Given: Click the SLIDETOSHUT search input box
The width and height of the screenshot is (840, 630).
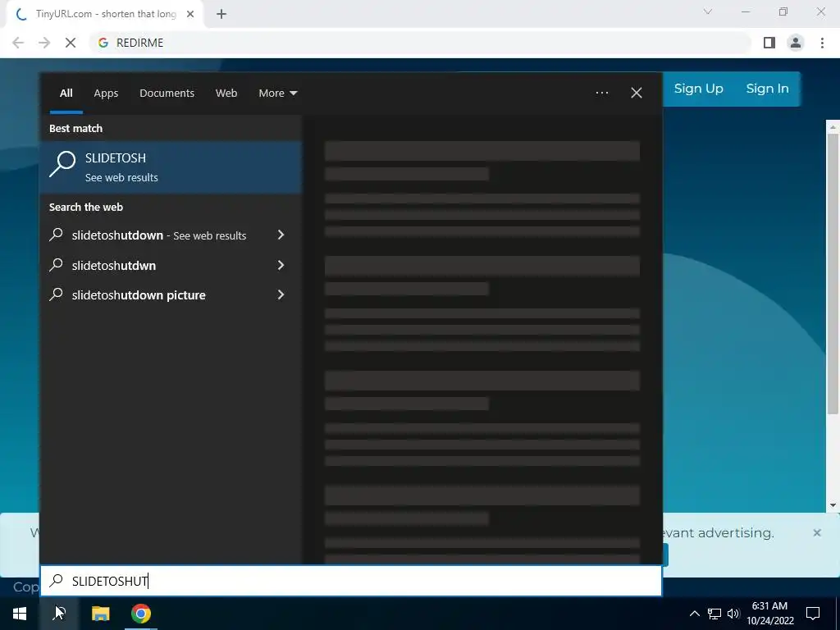Looking at the screenshot, I should (x=351, y=581).
